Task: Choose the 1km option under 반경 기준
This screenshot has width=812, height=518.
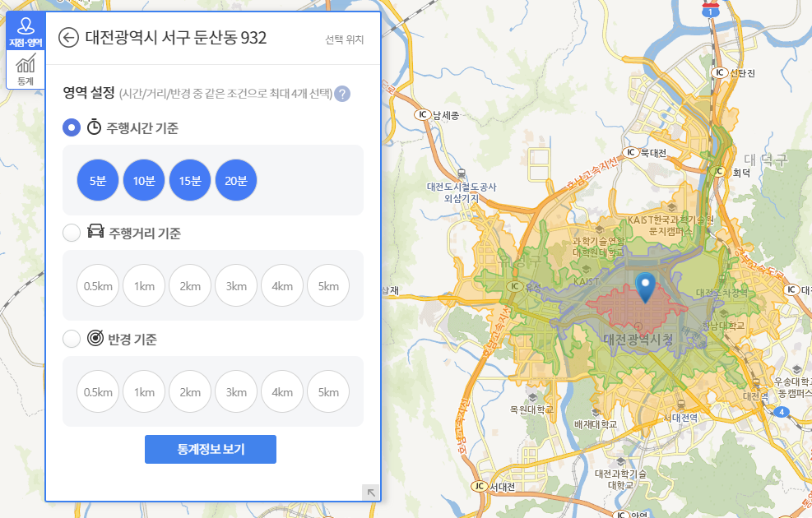Action: pos(144,391)
